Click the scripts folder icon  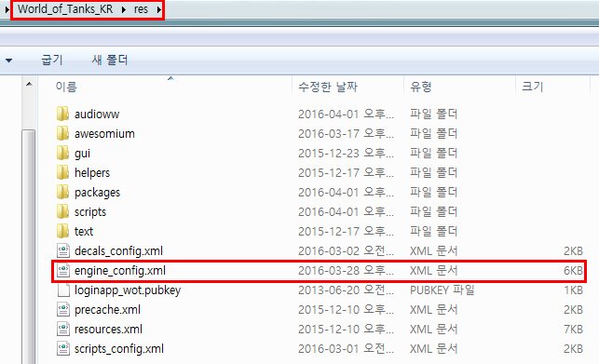(62, 211)
